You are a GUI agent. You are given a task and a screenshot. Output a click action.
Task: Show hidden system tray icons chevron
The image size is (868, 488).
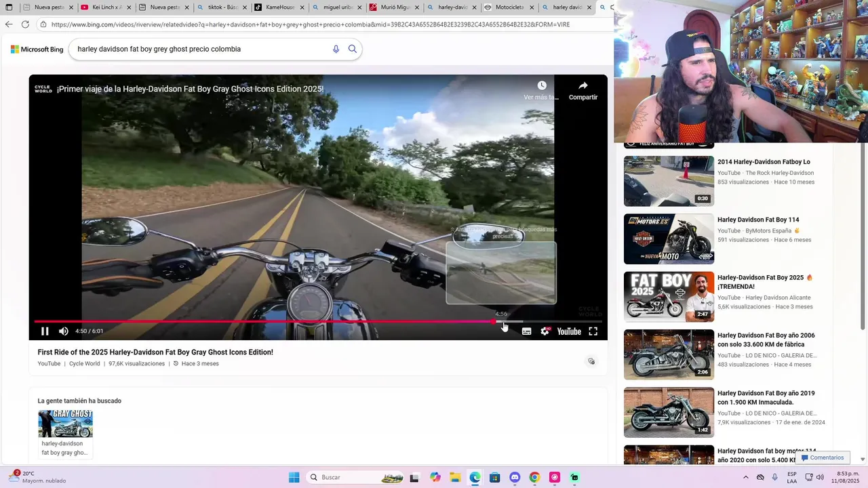tap(746, 477)
